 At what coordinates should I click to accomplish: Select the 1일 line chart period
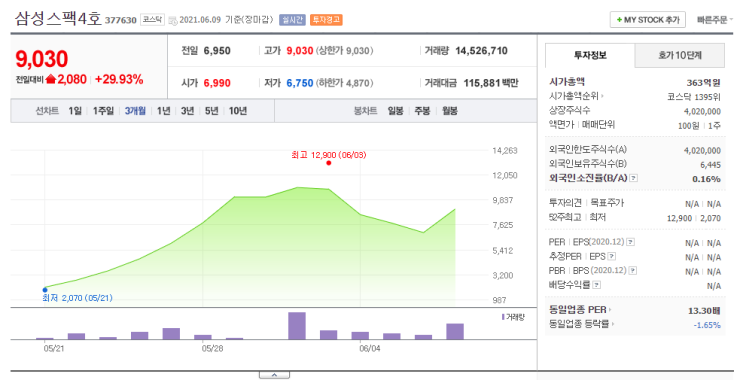tap(75, 111)
